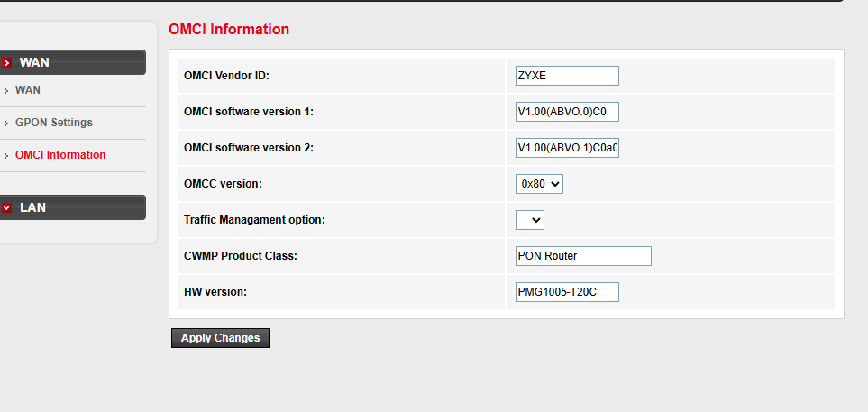Open the GPON Settings page
This screenshot has height=412, width=868.
click(x=54, y=123)
